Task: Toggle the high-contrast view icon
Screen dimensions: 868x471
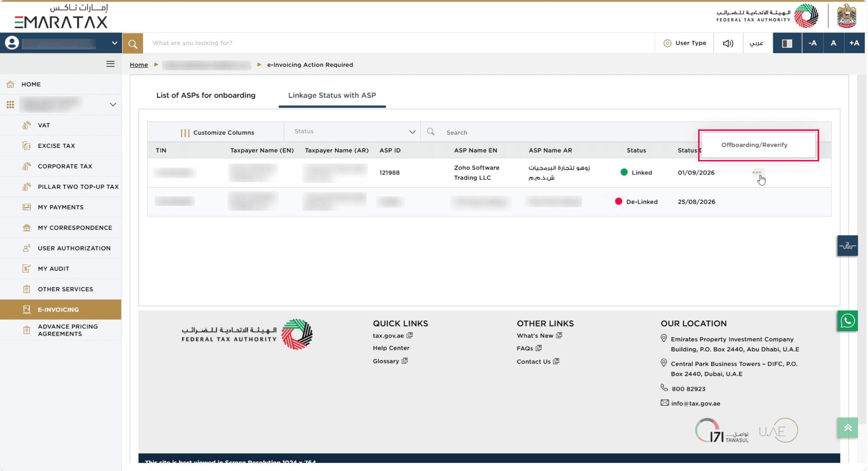Action: [x=787, y=43]
